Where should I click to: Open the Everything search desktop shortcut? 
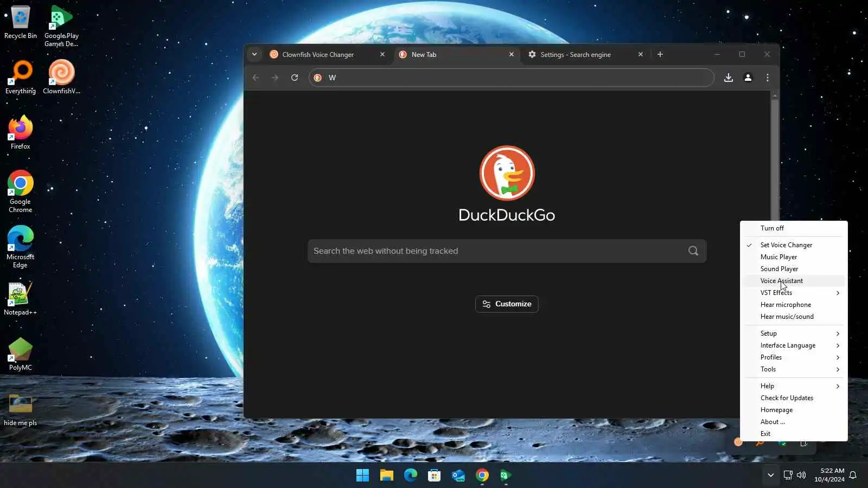pos(21,78)
